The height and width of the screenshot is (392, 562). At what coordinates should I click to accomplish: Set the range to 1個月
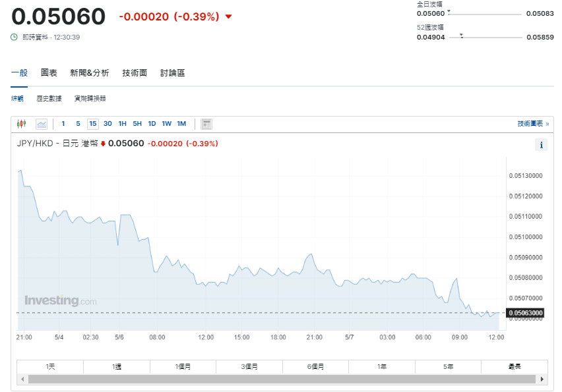click(x=183, y=366)
